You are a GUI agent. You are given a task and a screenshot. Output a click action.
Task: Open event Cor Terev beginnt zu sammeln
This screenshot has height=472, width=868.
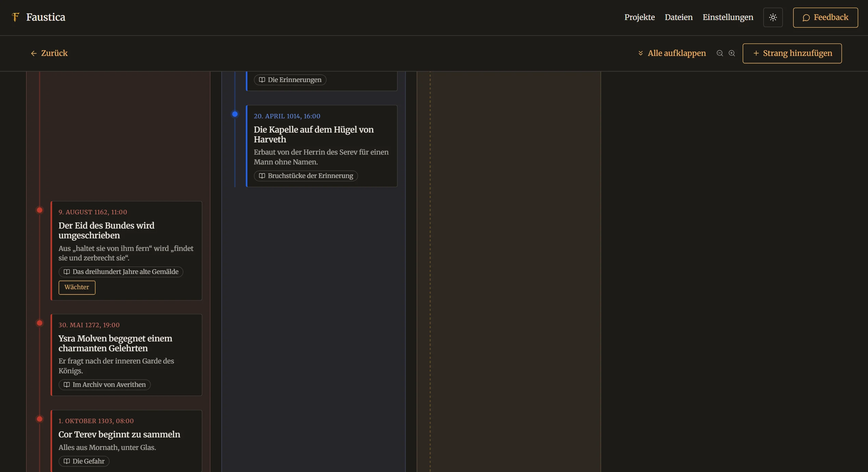(119, 434)
